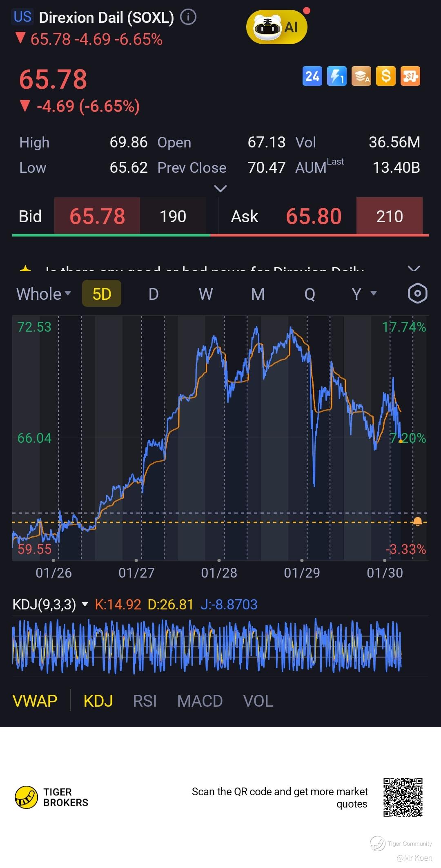Open the Whole session dropdown
441x868 pixels.
[x=44, y=294]
